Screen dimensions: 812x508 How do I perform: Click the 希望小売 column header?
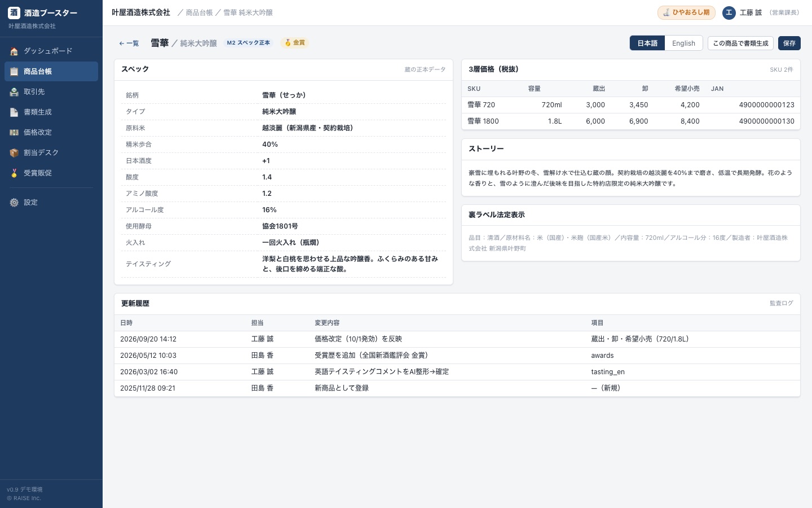(687, 89)
